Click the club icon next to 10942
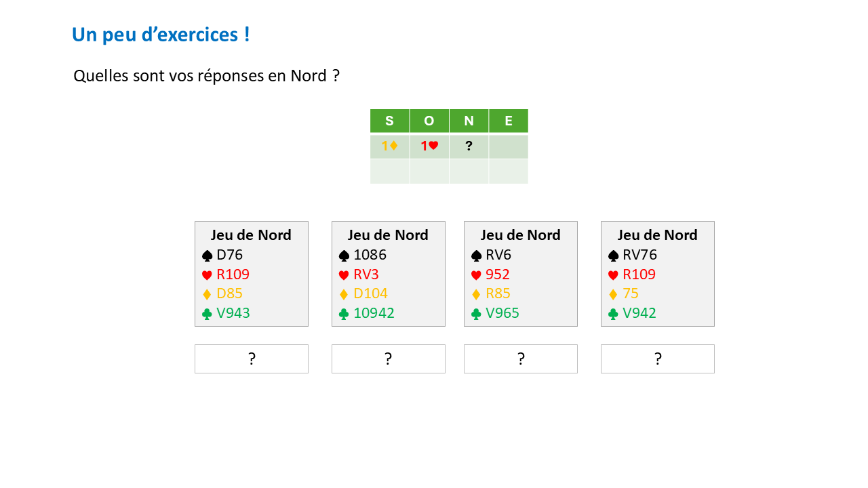Viewport: 868px width, 488px height. [x=344, y=314]
